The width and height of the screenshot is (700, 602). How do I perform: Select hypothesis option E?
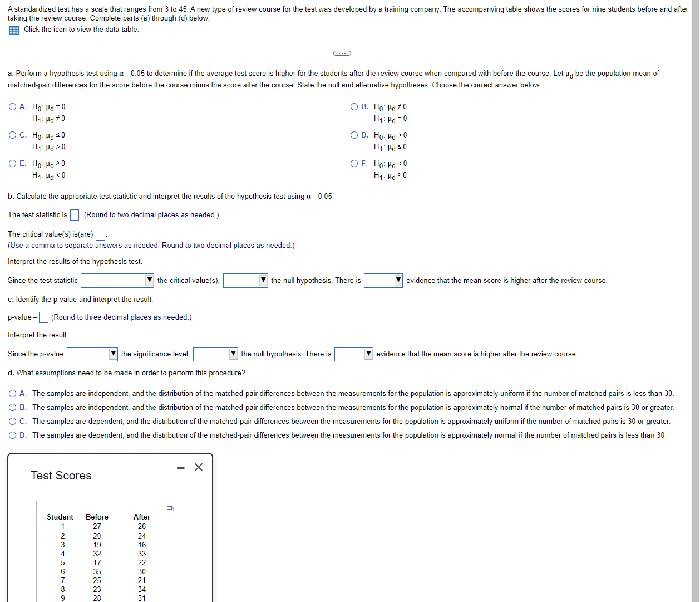point(12,163)
